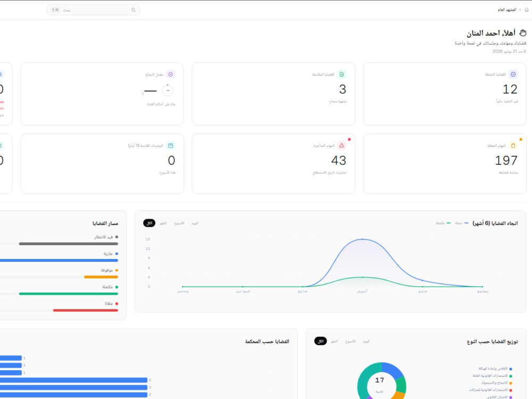Viewport: 532px width, 399px height.
Task: Select الأسبوع tab in اتجاه القضايا chart
Action: [x=179, y=223]
